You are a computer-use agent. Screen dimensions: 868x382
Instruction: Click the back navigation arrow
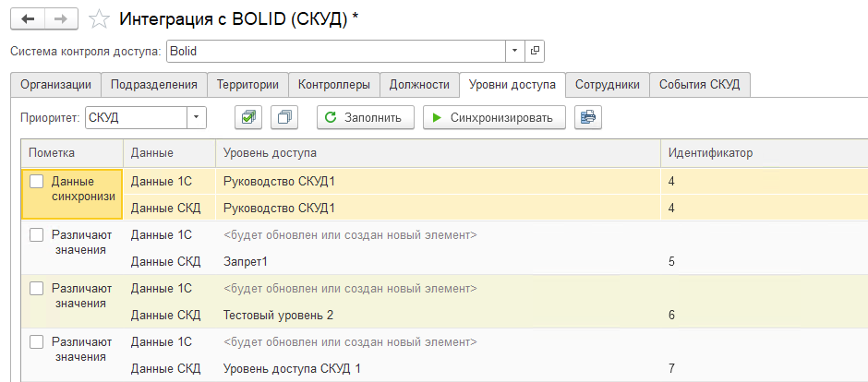pos(27,18)
